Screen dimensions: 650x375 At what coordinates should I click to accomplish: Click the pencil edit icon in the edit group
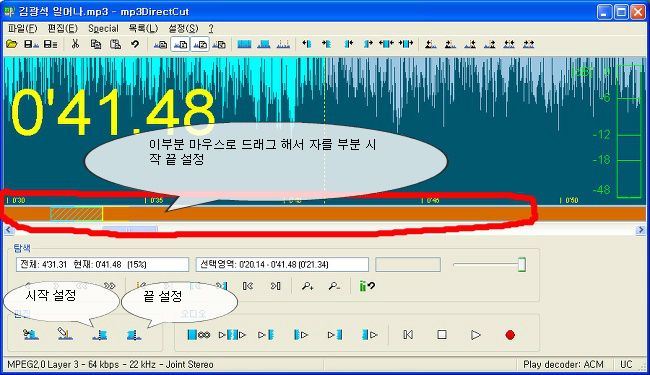pyautogui.click(x=65, y=334)
